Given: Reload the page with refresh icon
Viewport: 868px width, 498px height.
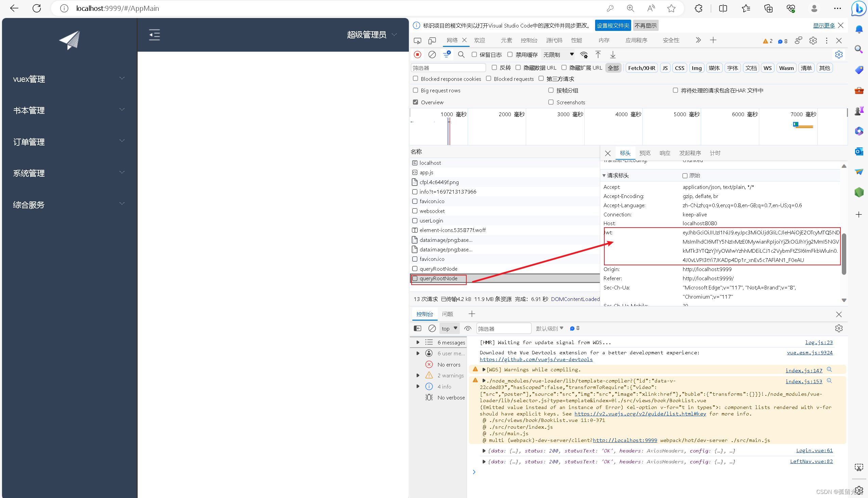Looking at the screenshot, I should (x=37, y=8).
